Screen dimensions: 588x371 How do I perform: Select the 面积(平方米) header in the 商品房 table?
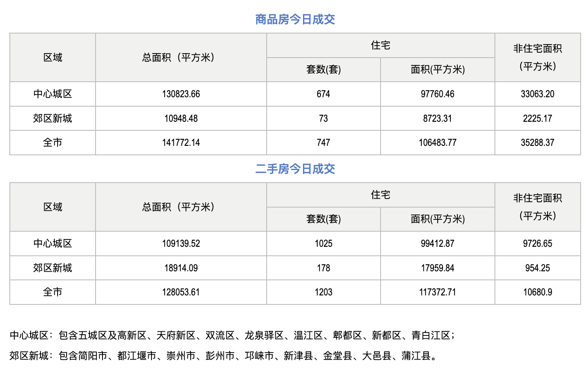point(437,69)
